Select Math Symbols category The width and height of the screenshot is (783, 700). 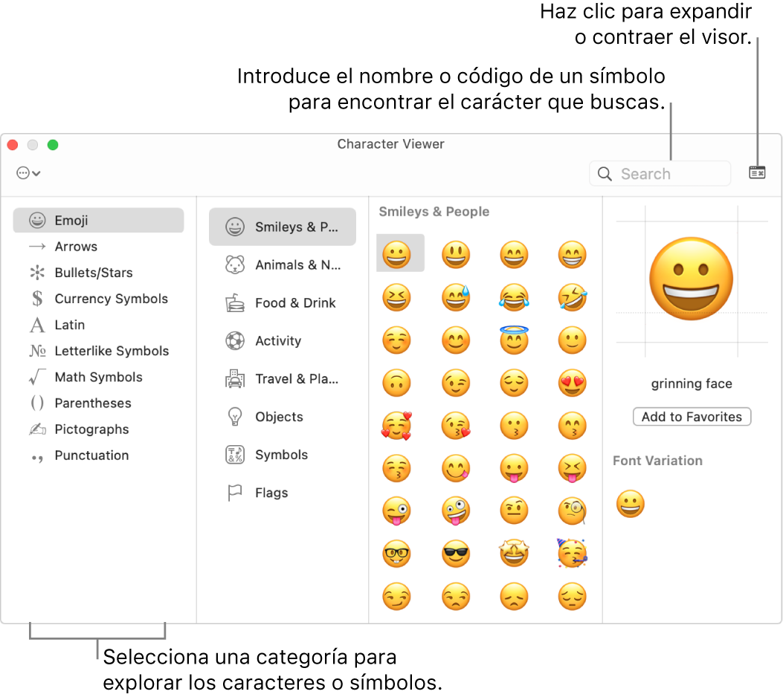(98, 377)
